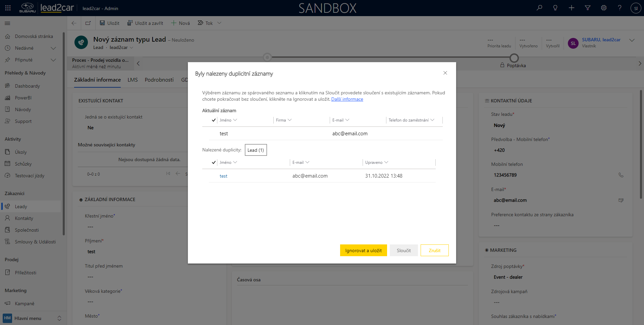The image size is (644, 325).
Task: Select the duplicate row with date 31.10.2022
Action: (x=383, y=176)
